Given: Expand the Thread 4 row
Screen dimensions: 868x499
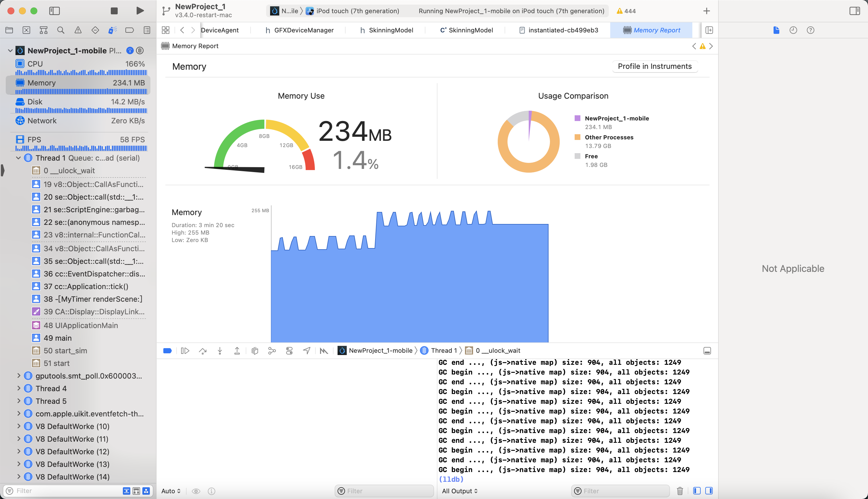Looking at the screenshot, I should pos(19,389).
